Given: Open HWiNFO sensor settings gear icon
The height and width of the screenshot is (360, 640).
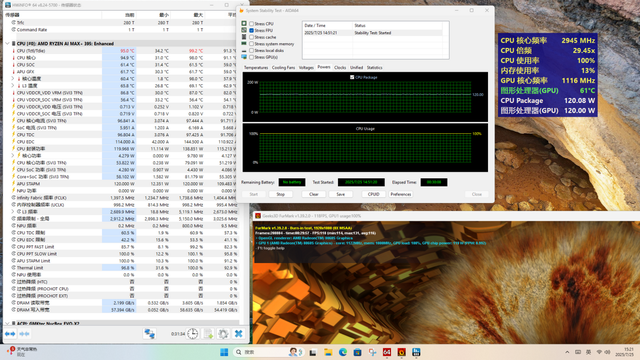Looking at the screenshot, I should click(x=223, y=333).
